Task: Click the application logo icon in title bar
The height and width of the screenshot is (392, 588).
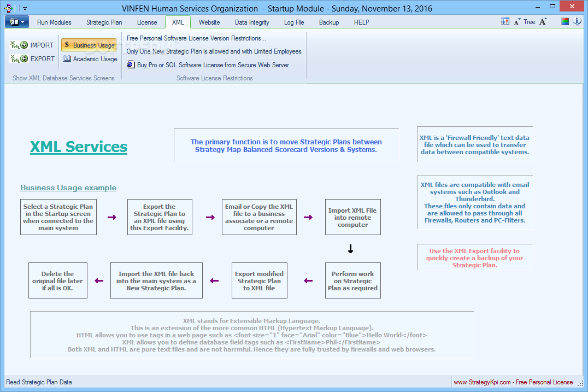Action: click(9, 8)
